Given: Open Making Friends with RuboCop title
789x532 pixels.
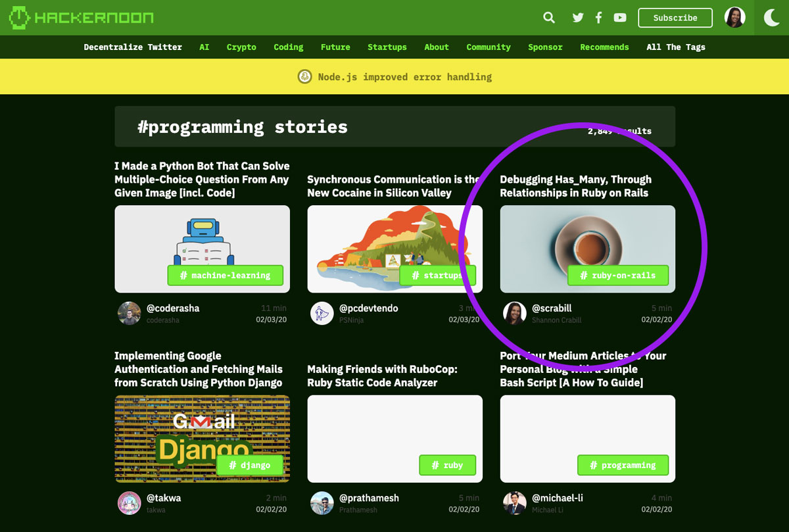Looking at the screenshot, I should coord(382,375).
